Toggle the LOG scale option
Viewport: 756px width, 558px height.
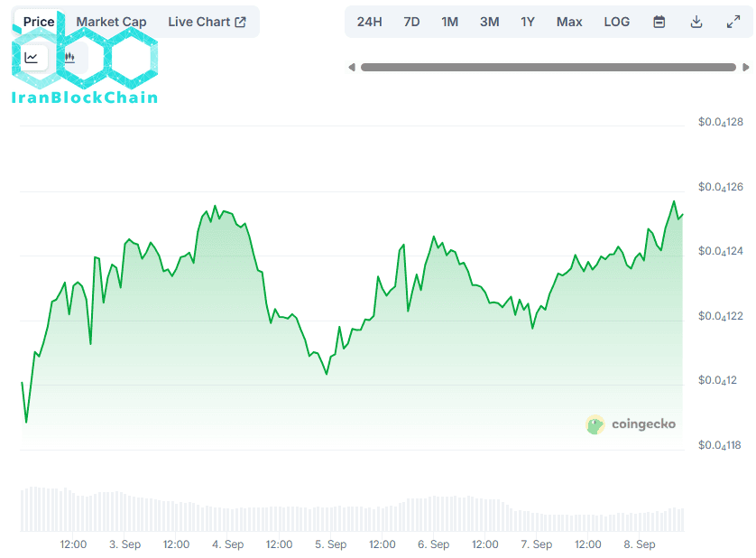(617, 22)
